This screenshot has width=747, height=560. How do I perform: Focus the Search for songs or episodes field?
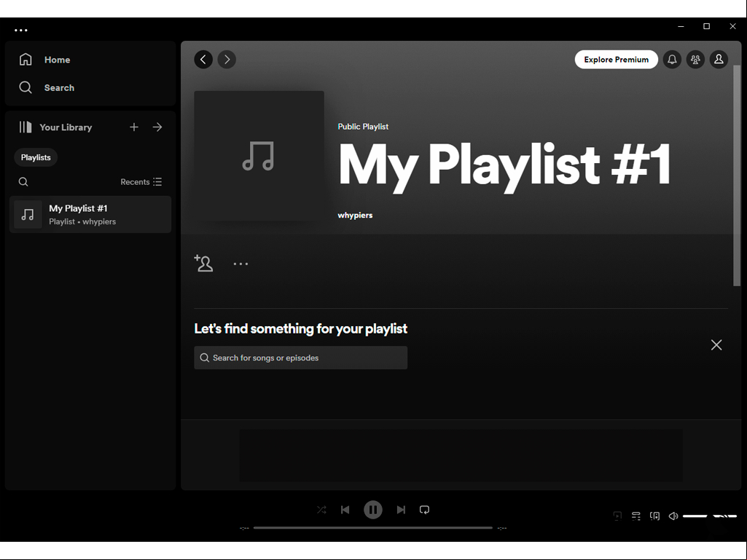[300, 358]
